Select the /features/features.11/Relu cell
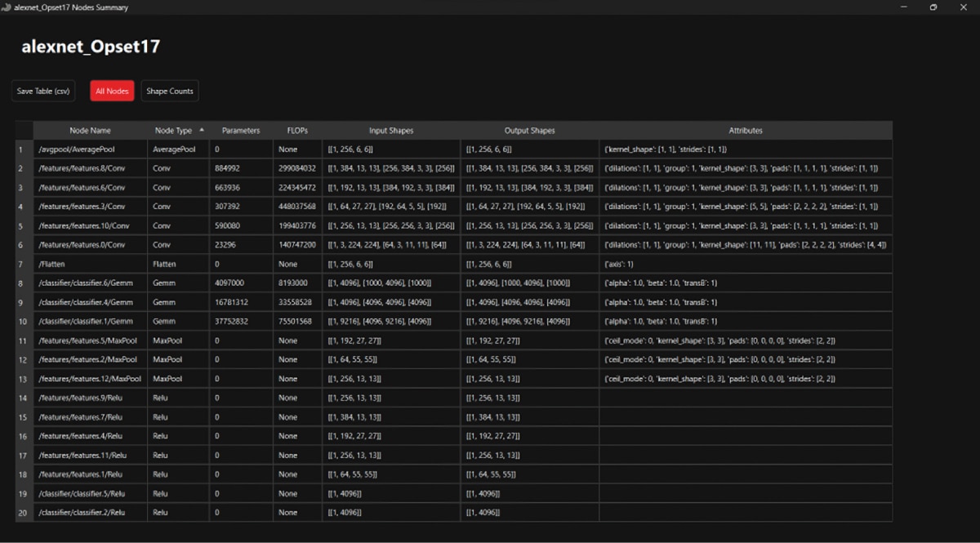980x543 pixels. 90,455
